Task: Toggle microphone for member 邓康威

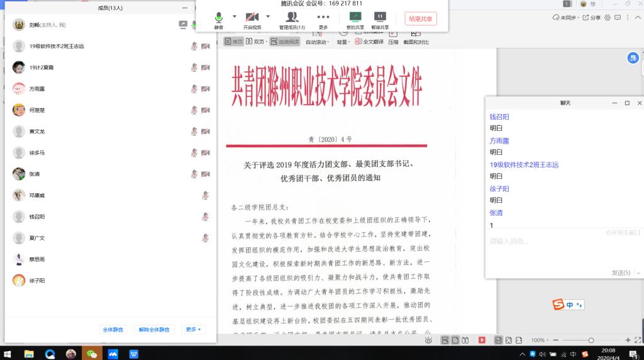Action: coord(205,196)
